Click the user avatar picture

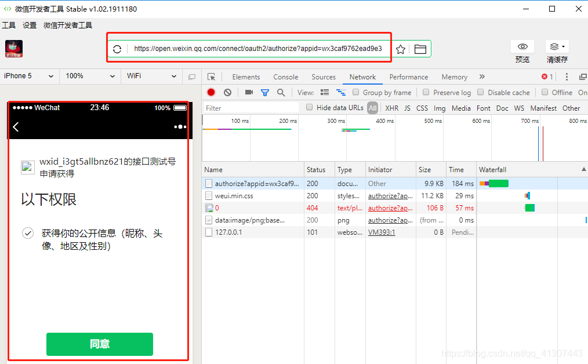coord(14,49)
